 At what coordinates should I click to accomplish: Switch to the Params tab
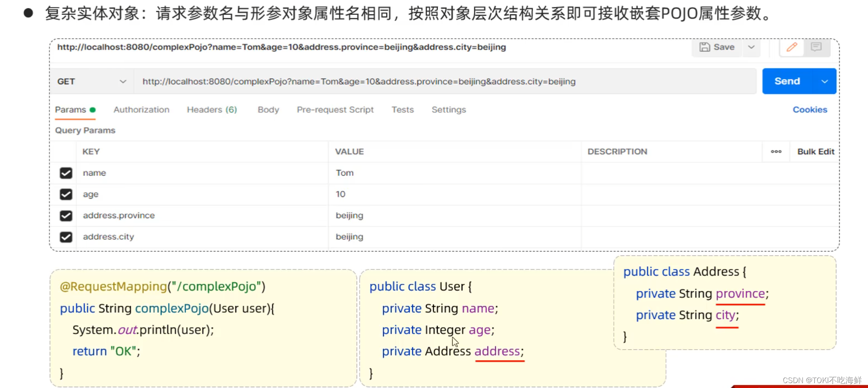[75, 110]
